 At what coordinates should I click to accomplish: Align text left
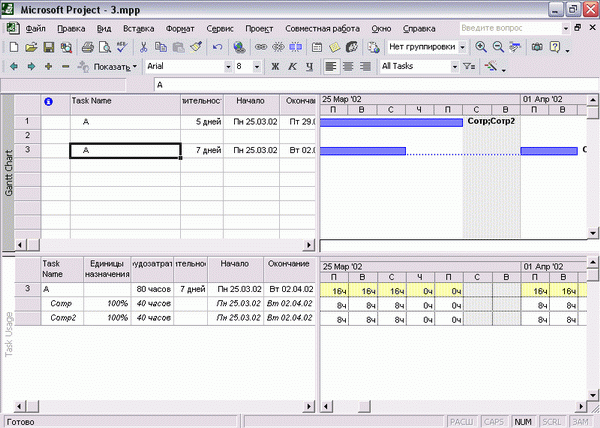[x=331, y=67]
